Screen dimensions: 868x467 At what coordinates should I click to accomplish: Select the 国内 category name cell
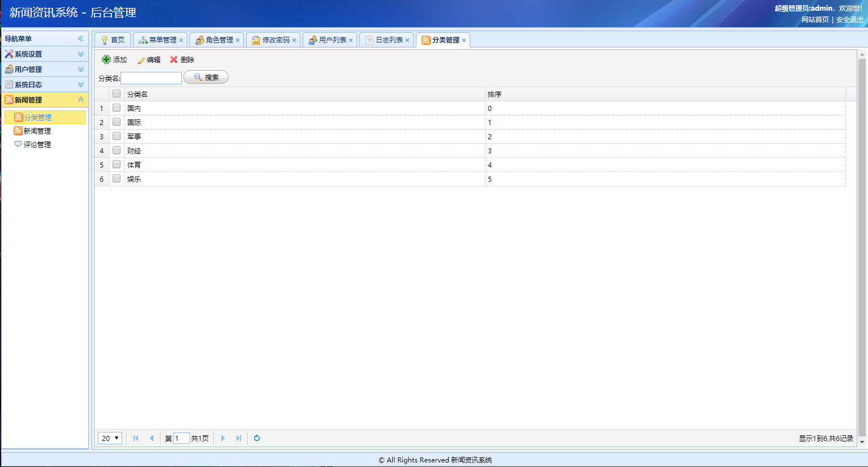point(304,108)
